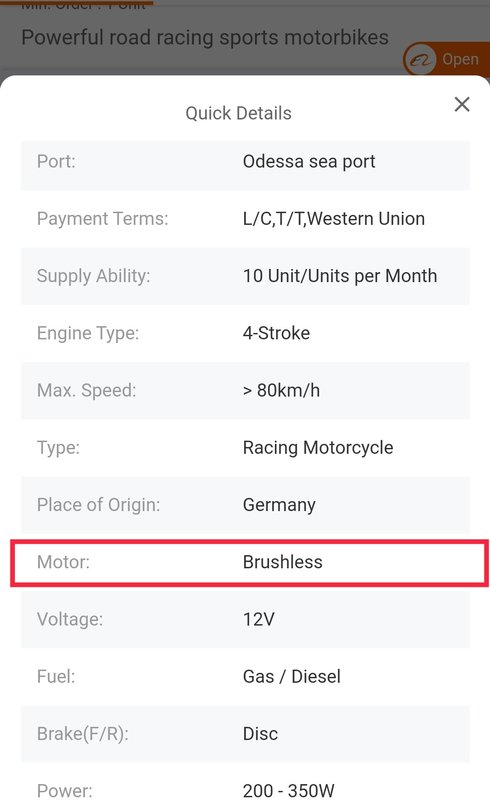
Task: Select the Voltage 12V row
Action: click(245, 619)
